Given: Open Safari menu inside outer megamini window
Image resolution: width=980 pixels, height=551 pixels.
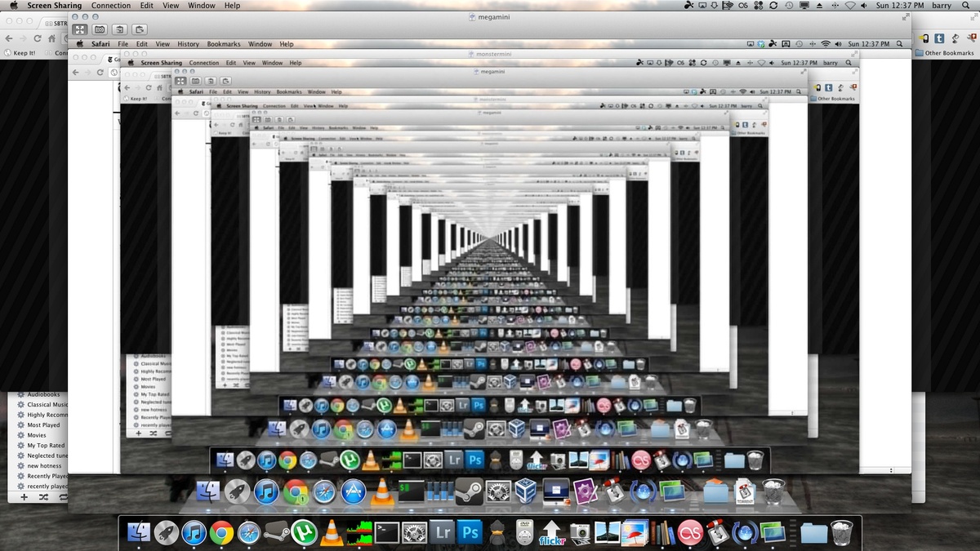Looking at the screenshot, I should (100, 44).
